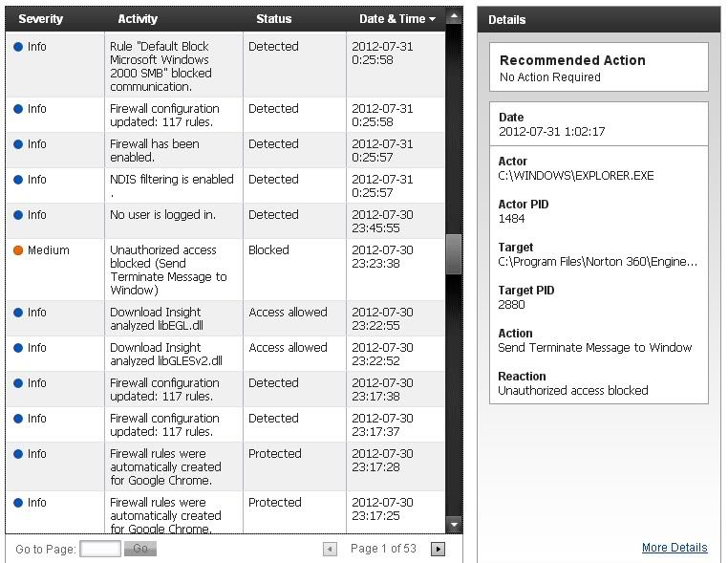The width and height of the screenshot is (728, 563).
Task: Sort by Date & Time dropdown arrow
Action: coord(432,19)
